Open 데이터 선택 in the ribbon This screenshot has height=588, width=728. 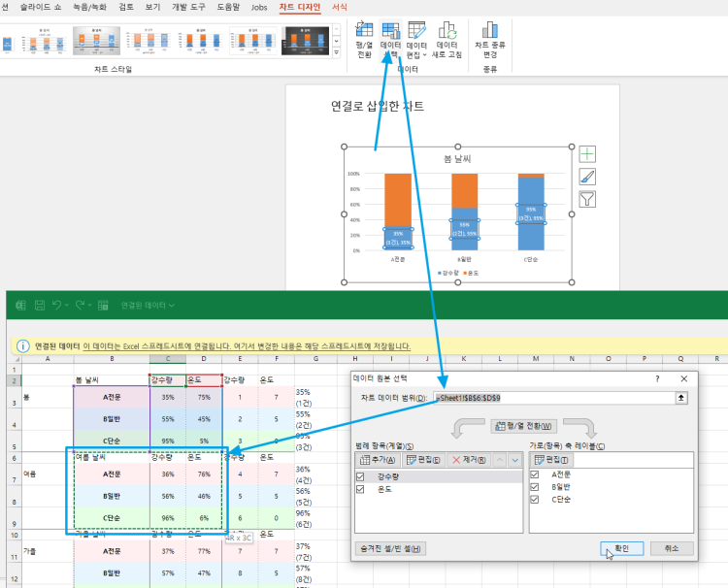tap(390, 40)
